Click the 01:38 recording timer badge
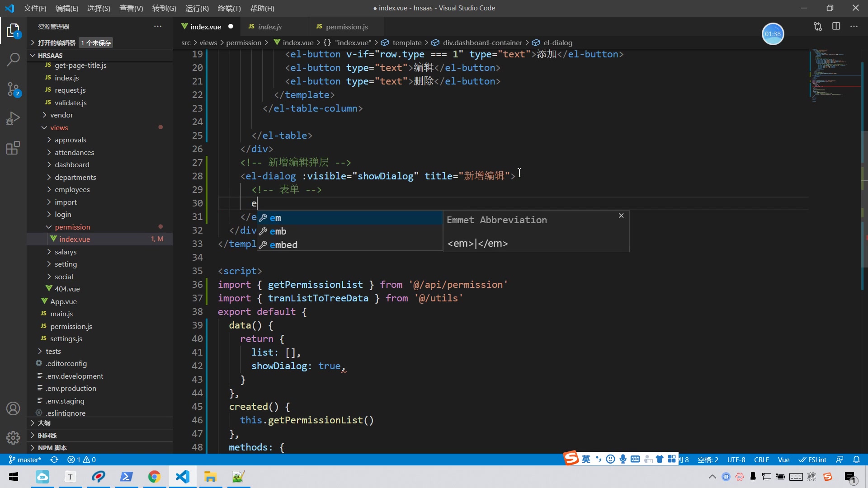This screenshot has height=488, width=868. [x=773, y=34]
